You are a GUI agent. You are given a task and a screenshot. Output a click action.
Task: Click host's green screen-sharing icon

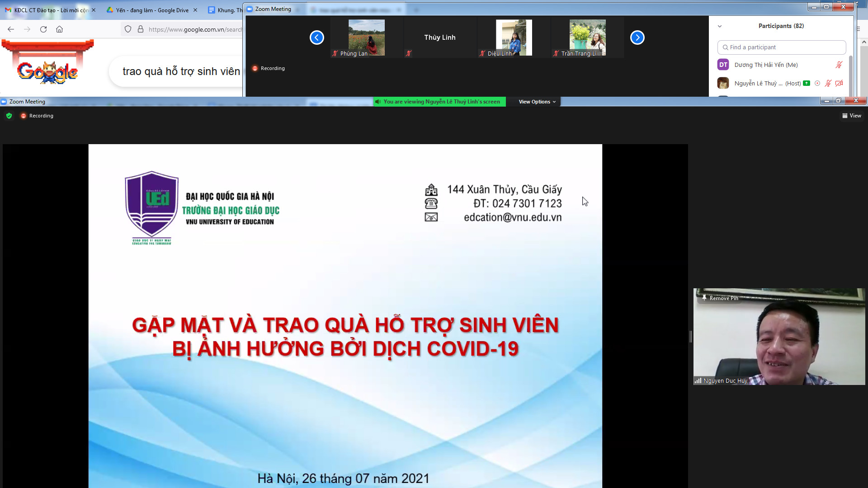807,83
